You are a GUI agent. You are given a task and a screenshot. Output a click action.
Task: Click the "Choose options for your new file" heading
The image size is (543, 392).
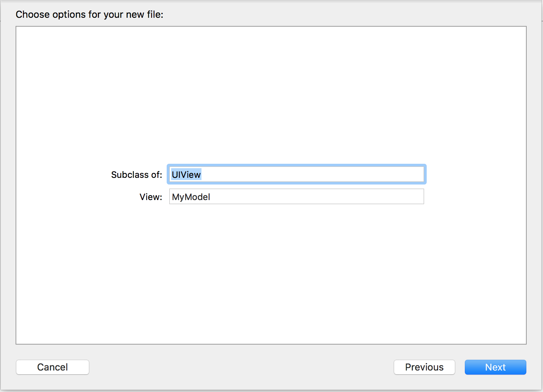89,14
